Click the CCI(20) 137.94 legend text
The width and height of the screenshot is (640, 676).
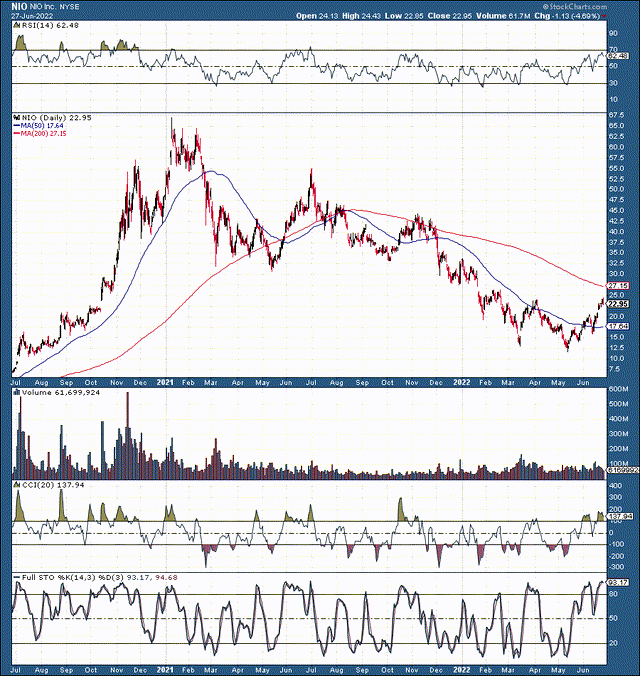point(53,485)
